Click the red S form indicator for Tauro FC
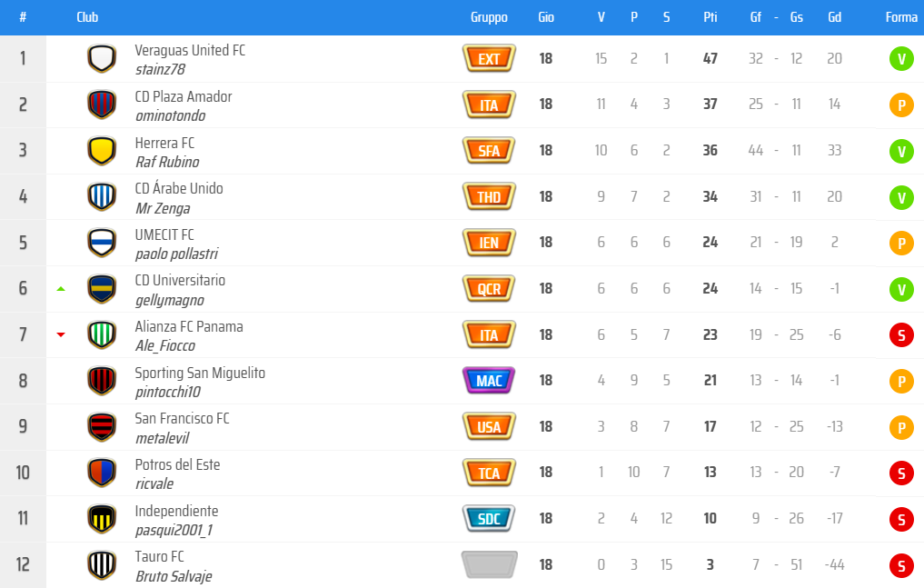Viewport: 924px width, 588px height. pos(901,565)
